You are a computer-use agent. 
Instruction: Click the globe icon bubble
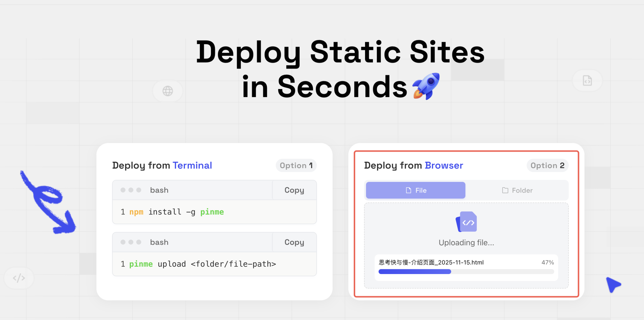[168, 91]
